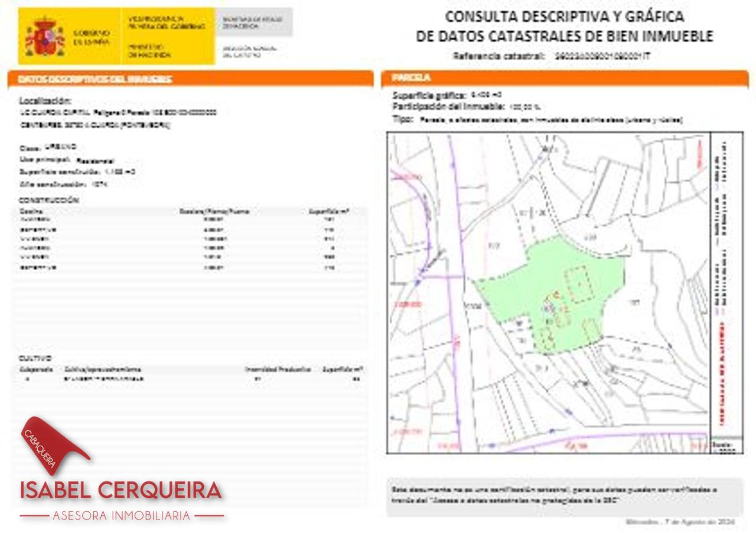Click the gray Secretaría de Estado box
756x533 pixels.
coord(254,22)
